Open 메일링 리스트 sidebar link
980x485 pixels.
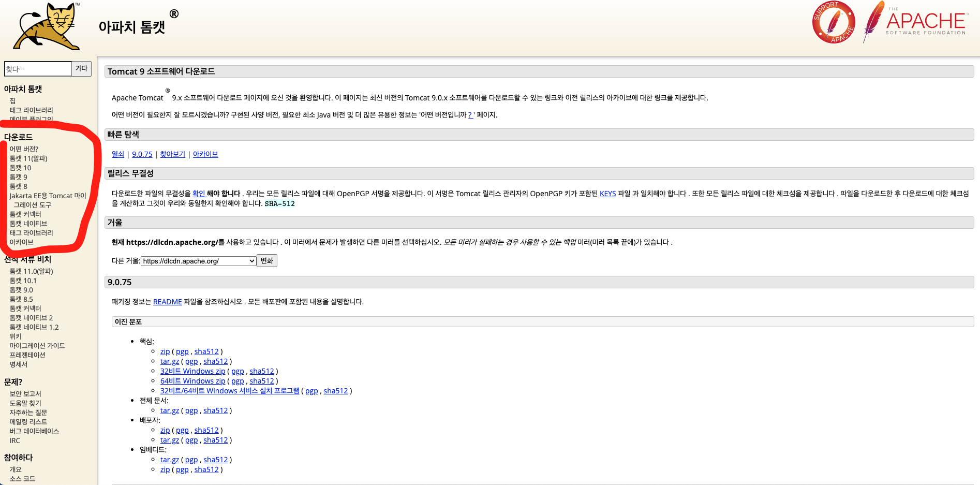coord(28,422)
